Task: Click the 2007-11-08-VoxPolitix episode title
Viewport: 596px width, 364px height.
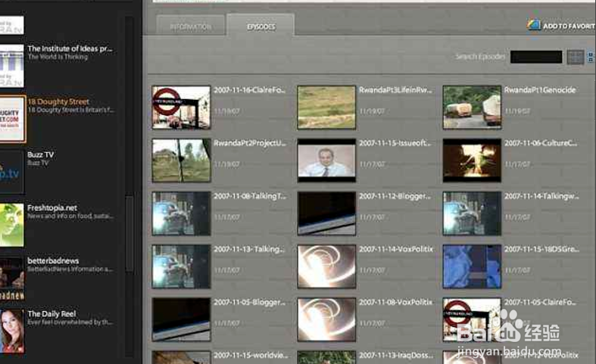Action: (x=395, y=302)
